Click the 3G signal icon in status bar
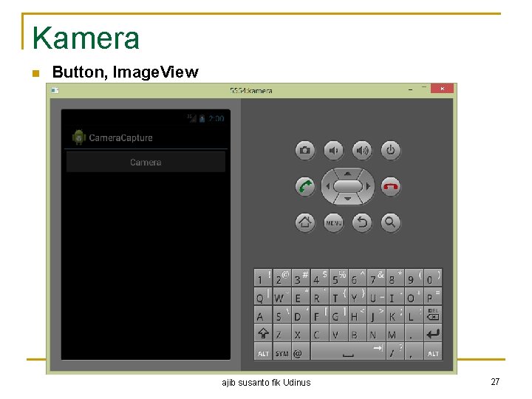This screenshot has width=532, height=399. tap(191, 118)
